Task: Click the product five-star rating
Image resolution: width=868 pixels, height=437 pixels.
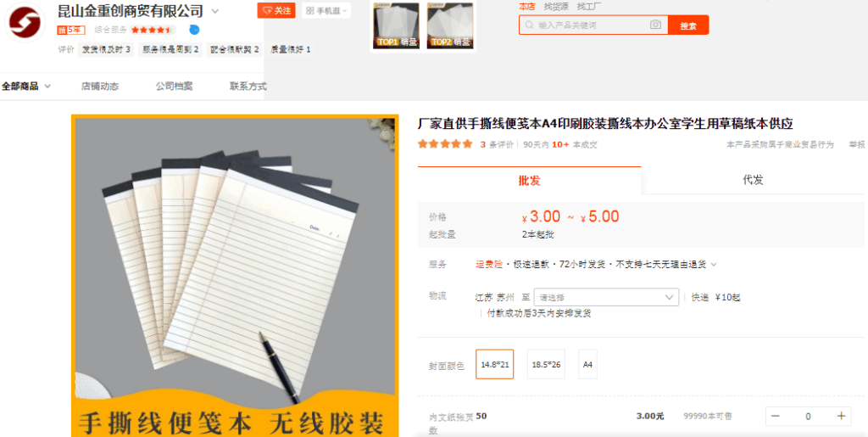Action: click(x=445, y=144)
